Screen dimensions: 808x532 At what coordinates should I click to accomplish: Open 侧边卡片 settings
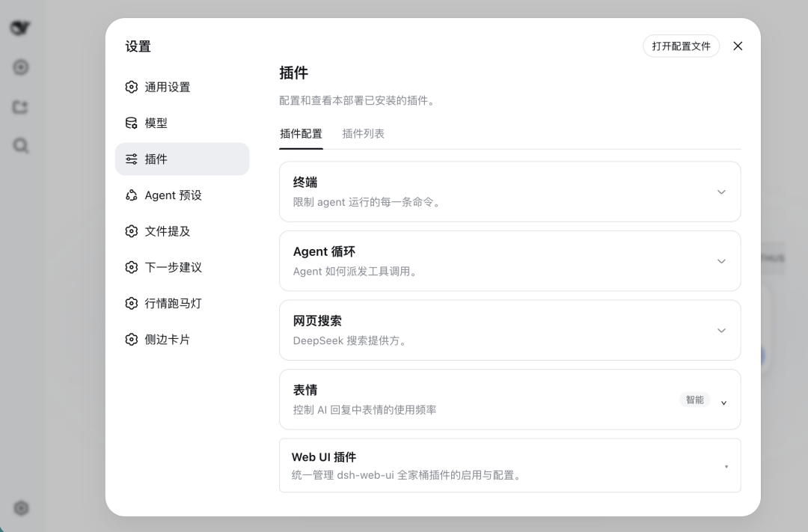tap(183, 340)
